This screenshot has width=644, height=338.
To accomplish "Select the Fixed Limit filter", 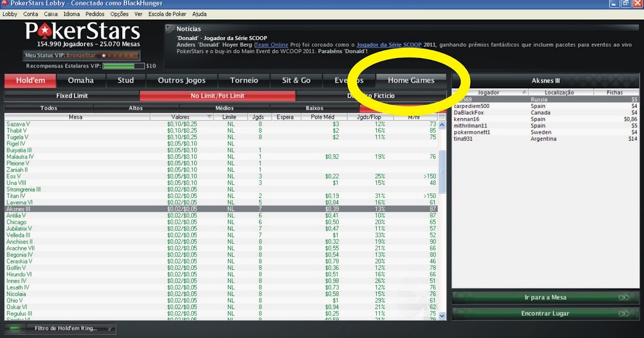I will point(72,96).
